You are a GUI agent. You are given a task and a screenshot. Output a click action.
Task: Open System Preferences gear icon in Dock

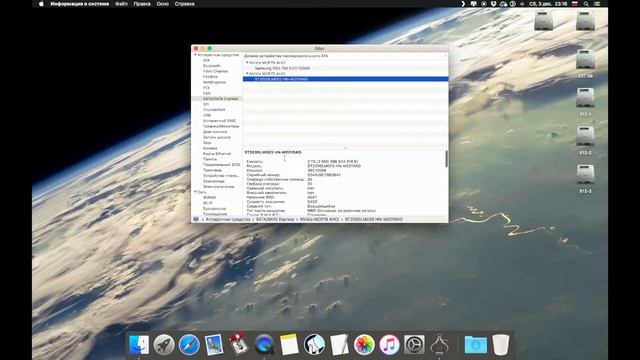click(x=414, y=345)
